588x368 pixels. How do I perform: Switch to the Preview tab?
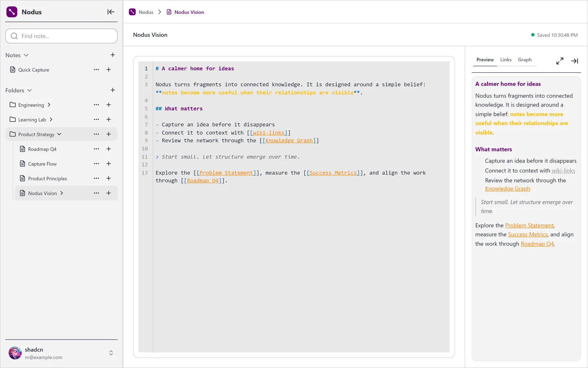[485, 60]
